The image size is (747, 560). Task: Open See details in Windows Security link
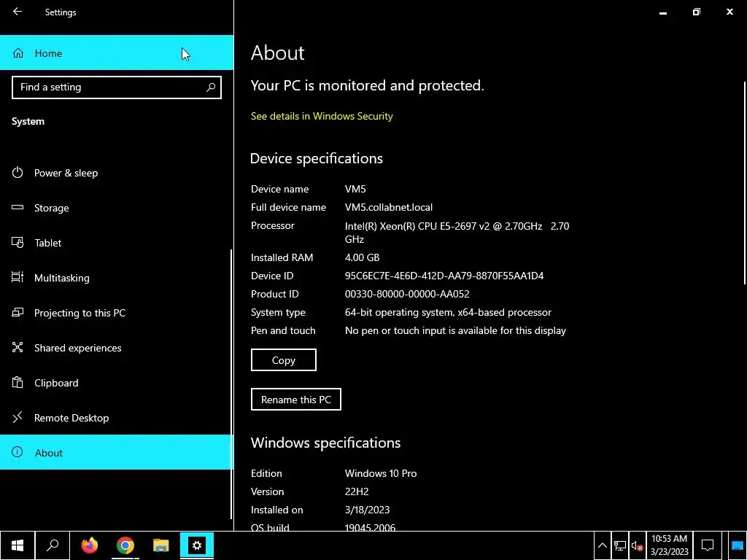tap(322, 116)
